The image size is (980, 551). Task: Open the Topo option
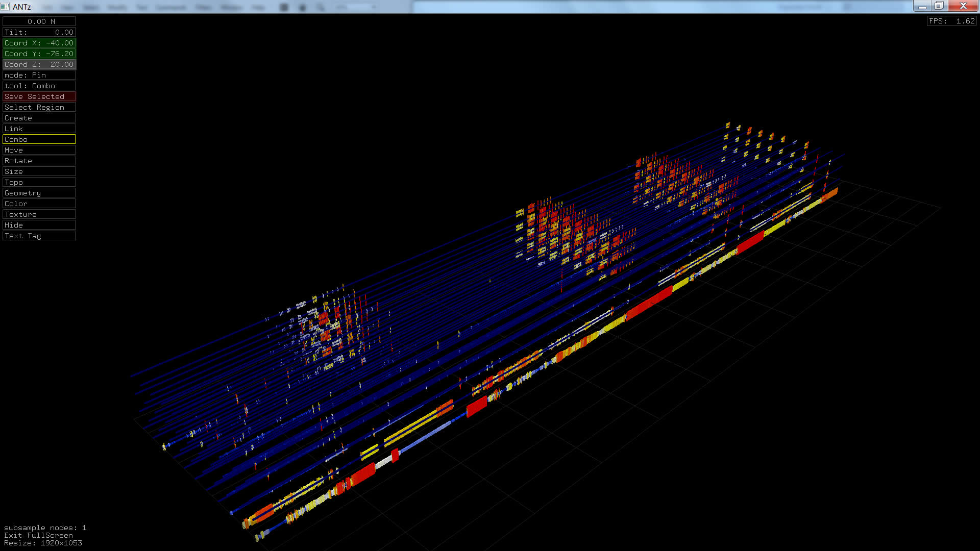pyautogui.click(x=39, y=182)
